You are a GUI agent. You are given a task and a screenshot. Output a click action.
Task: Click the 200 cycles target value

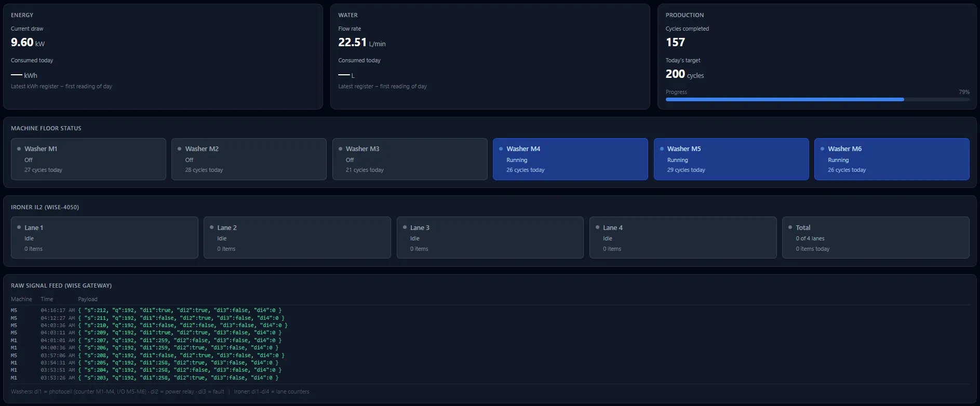[x=684, y=74]
